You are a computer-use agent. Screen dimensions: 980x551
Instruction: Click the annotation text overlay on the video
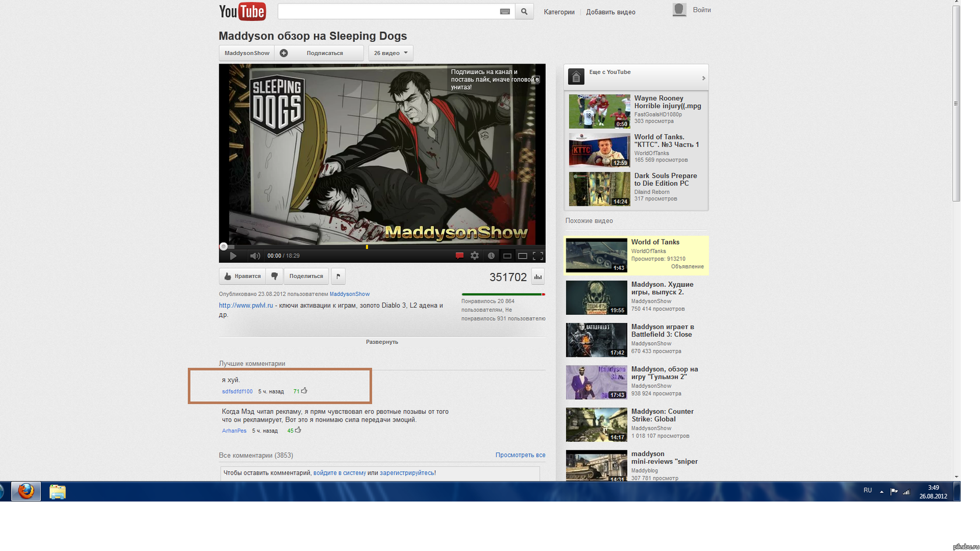pyautogui.click(x=495, y=79)
